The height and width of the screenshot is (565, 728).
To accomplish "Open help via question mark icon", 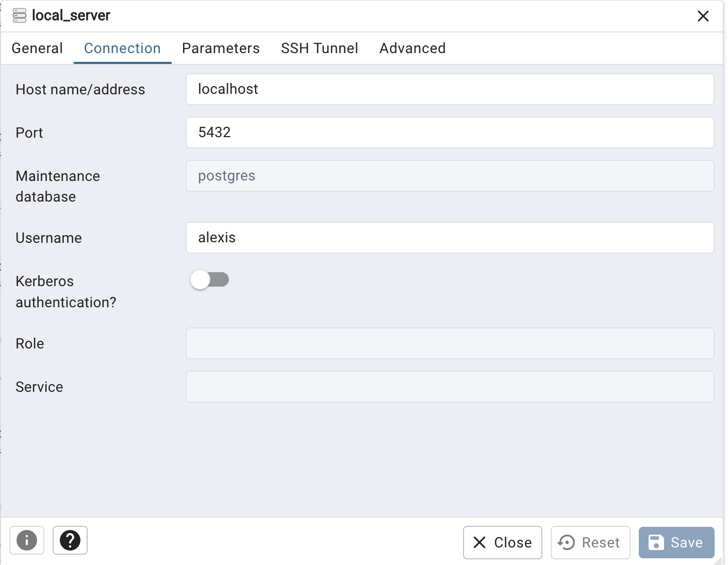I will pyautogui.click(x=70, y=540).
